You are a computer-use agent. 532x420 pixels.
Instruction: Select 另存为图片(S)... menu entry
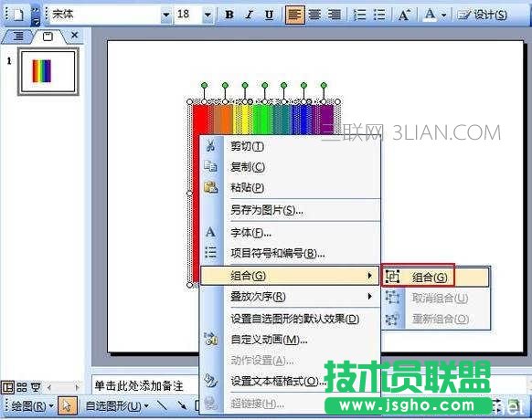point(267,210)
